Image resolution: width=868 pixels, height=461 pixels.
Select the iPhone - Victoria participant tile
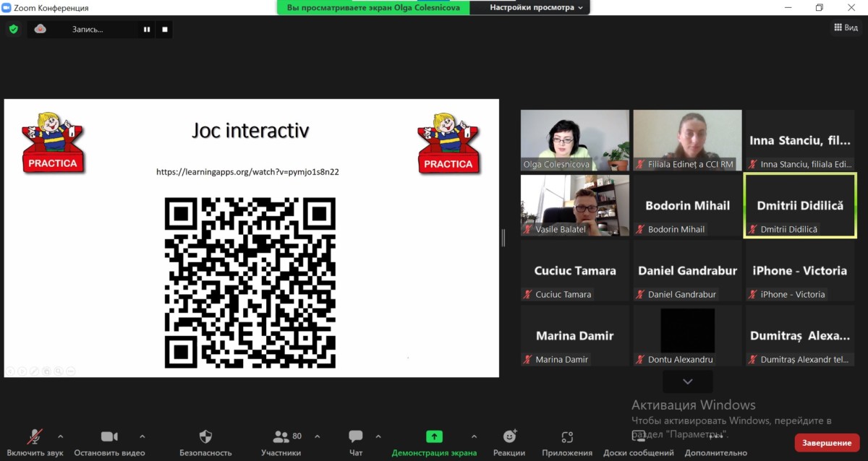tap(799, 270)
